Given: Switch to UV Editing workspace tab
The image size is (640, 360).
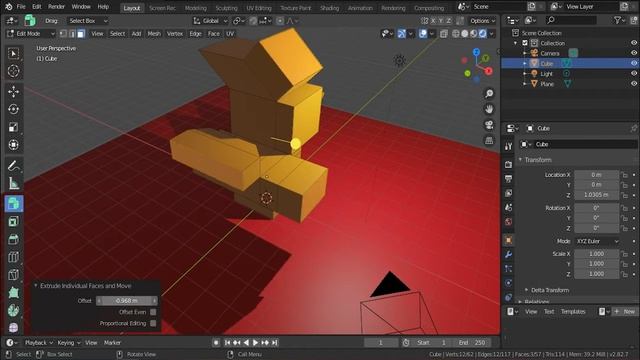Looking at the screenshot, I should coord(259,8).
